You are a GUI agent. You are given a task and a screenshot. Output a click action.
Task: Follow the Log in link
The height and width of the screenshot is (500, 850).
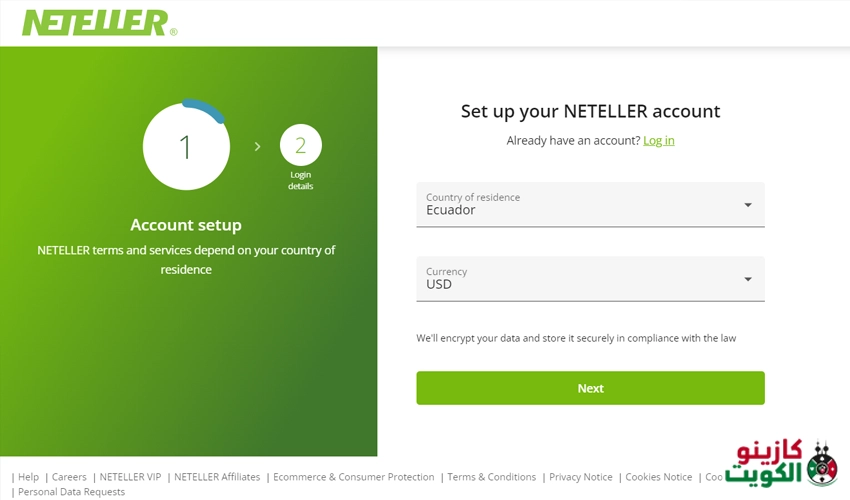pos(659,141)
